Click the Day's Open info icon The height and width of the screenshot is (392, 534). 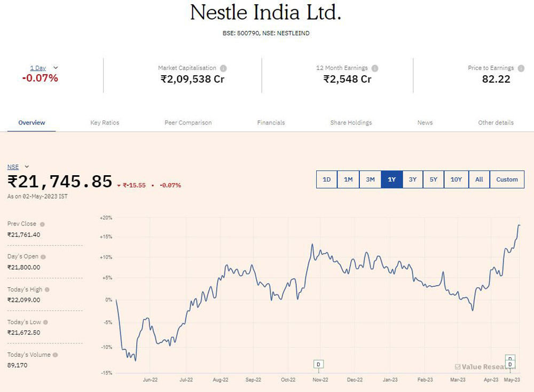(x=43, y=257)
